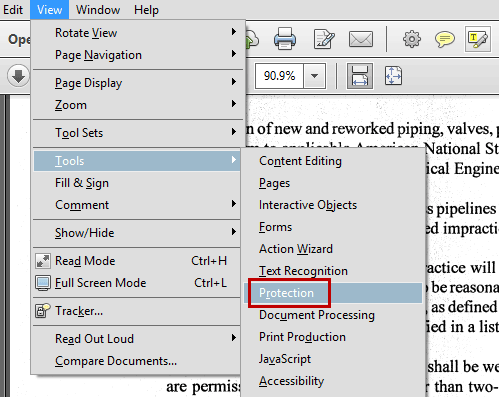The height and width of the screenshot is (397, 499).
Task: Select Pages in Tools submenu
Action: point(333,183)
